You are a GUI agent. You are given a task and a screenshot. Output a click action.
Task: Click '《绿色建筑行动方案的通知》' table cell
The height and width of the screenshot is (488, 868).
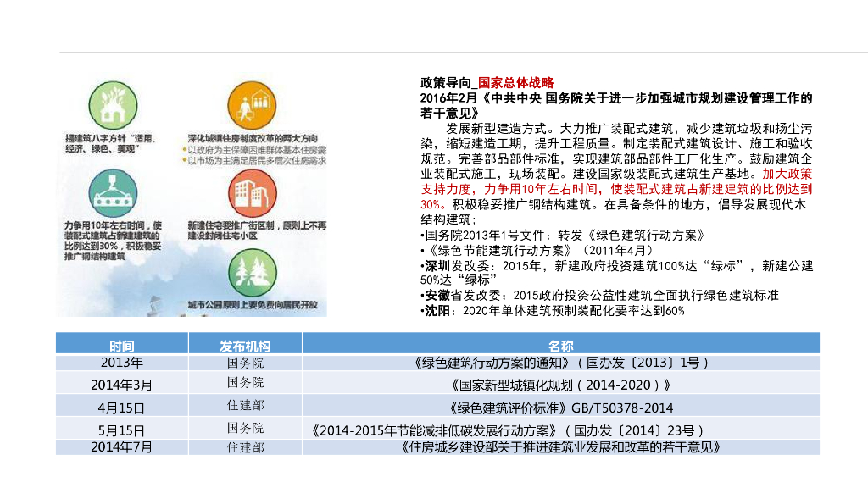(x=561, y=363)
